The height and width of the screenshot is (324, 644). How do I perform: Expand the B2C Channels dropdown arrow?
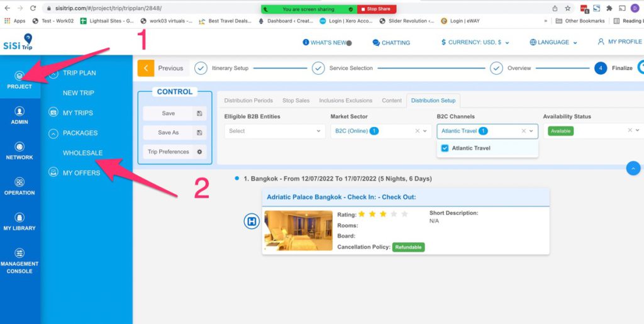(x=531, y=131)
